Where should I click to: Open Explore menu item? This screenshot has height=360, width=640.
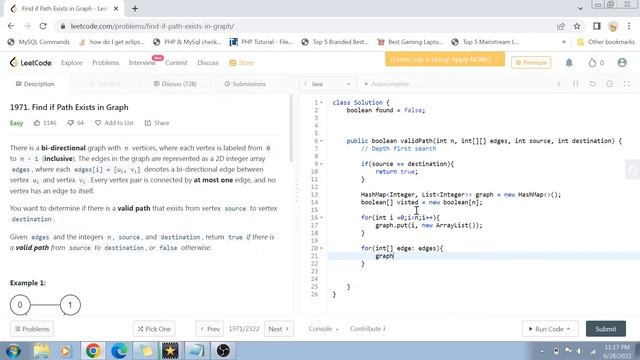click(71, 62)
